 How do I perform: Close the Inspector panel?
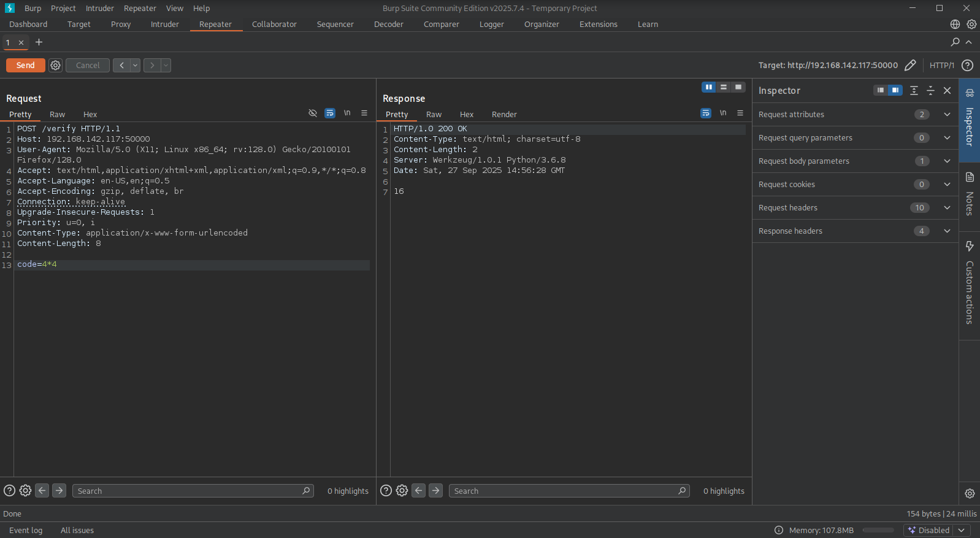pos(947,91)
